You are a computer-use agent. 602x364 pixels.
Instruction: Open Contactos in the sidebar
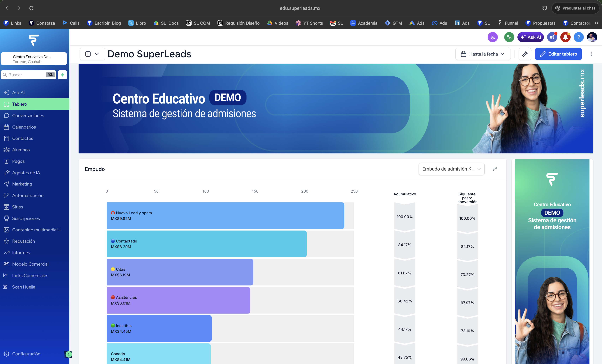click(x=35, y=138)
